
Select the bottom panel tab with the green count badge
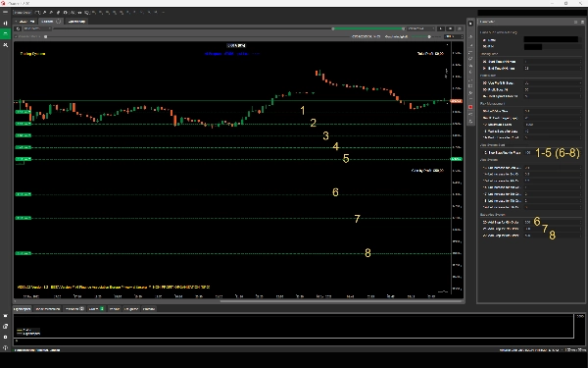coord(96,309)
